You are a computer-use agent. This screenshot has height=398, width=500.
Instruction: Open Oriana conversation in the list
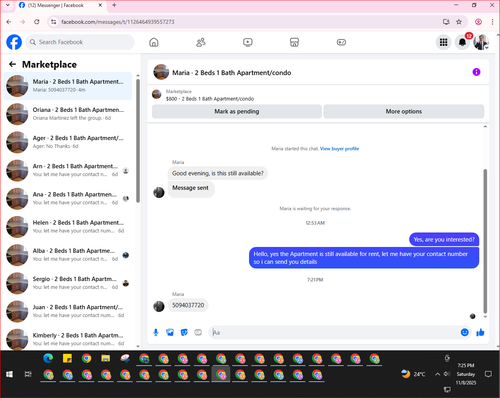(68, 114)
